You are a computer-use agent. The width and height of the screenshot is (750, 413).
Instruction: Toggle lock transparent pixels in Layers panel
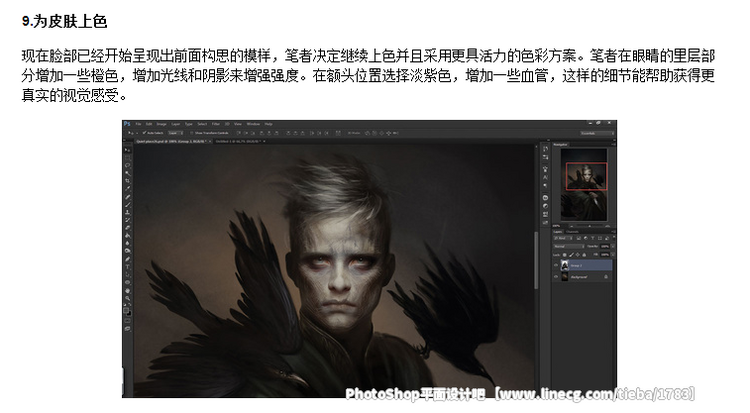[564, 255]
